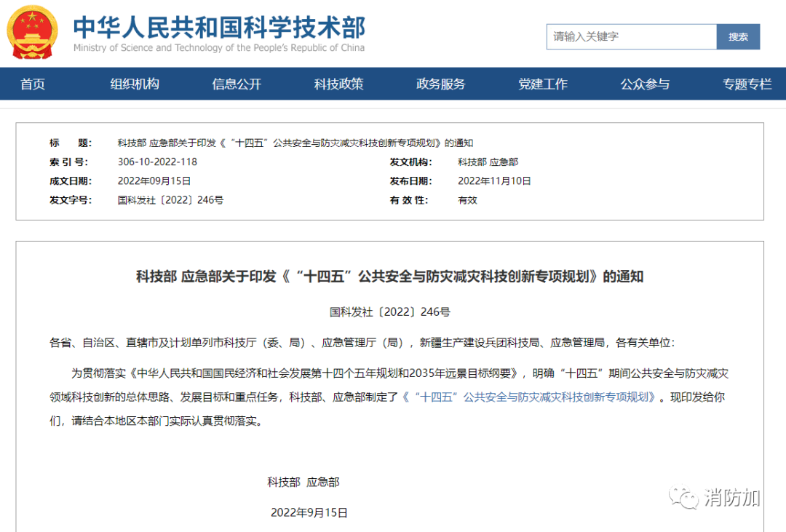The image size is (786, 532).
Task: Click the bold article headline 科技部 应急部关于印发
Action: point(389,277)
